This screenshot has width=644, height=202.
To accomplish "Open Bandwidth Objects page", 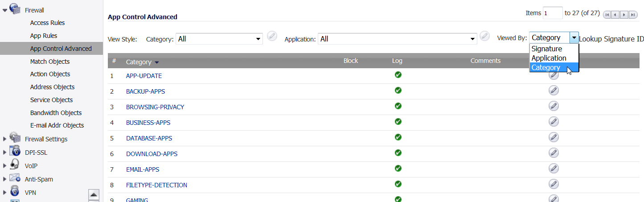I will click(x=56, y=113).
